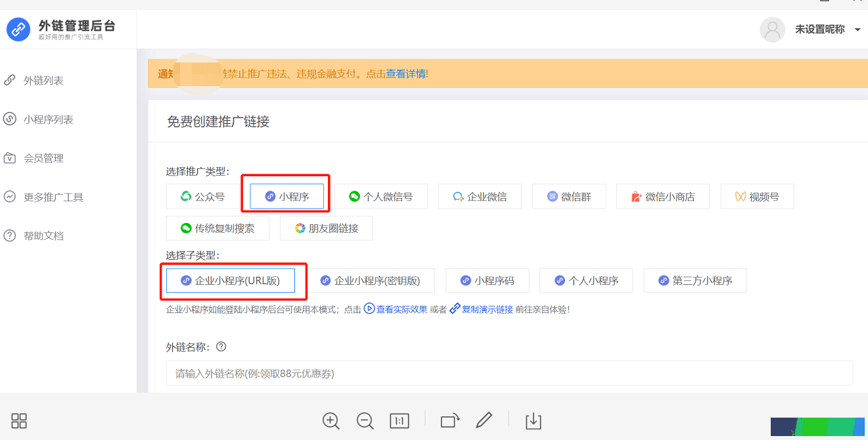Open 小程序列表 in the sidebar

(x=49, y=119)
